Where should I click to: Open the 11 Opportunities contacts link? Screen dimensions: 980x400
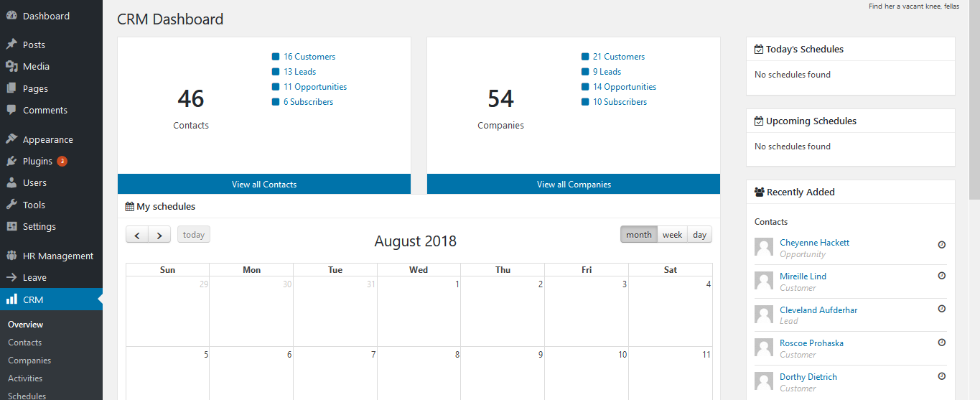315,87
